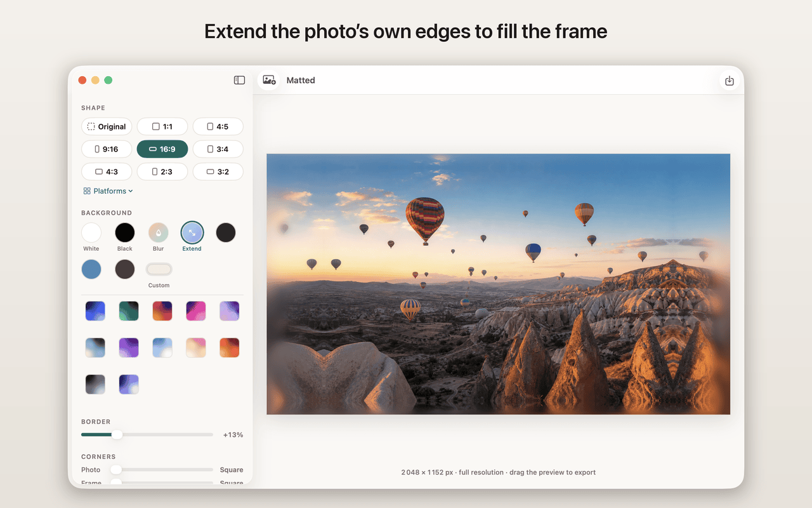Viewport: 812px width, 508px height.
Task: Click the Matted title text
Action: pos(301,80)
